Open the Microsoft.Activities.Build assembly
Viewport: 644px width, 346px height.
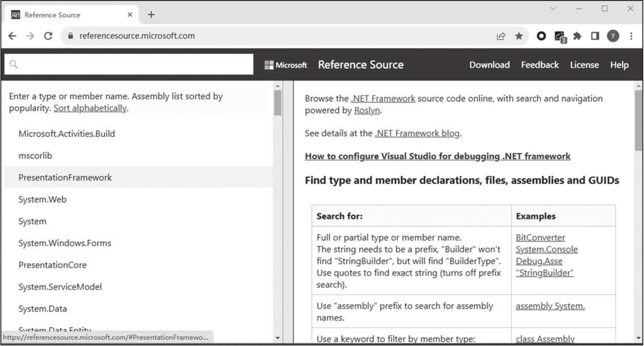tap(67, 134)
